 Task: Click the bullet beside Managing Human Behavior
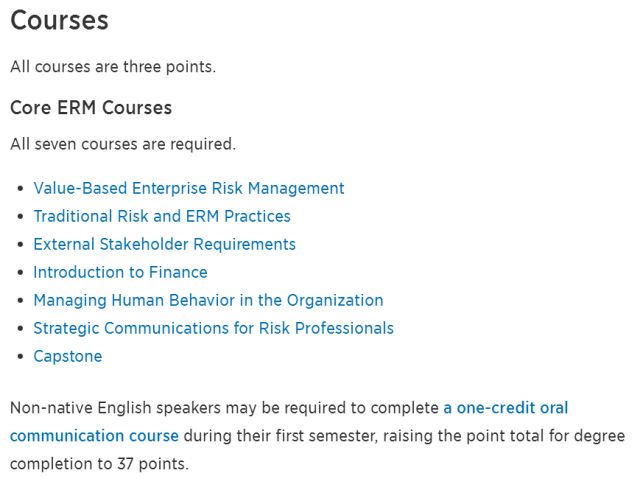click(x=21, y=301)
